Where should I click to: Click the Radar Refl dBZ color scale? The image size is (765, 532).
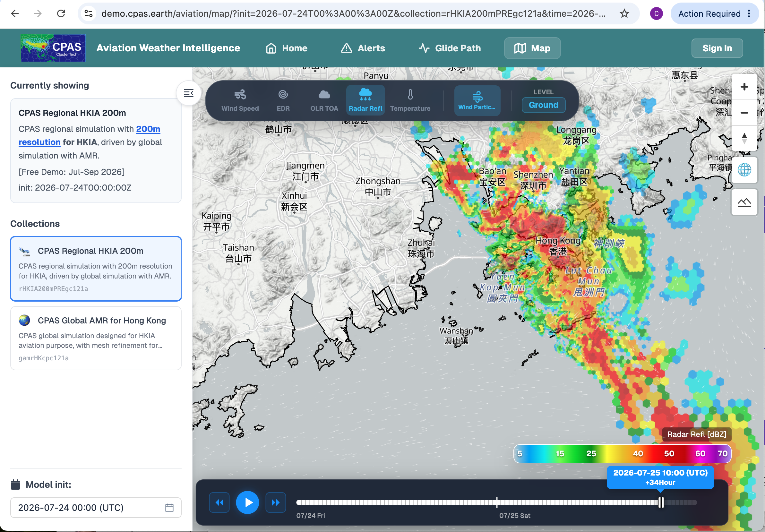[622, 453]
